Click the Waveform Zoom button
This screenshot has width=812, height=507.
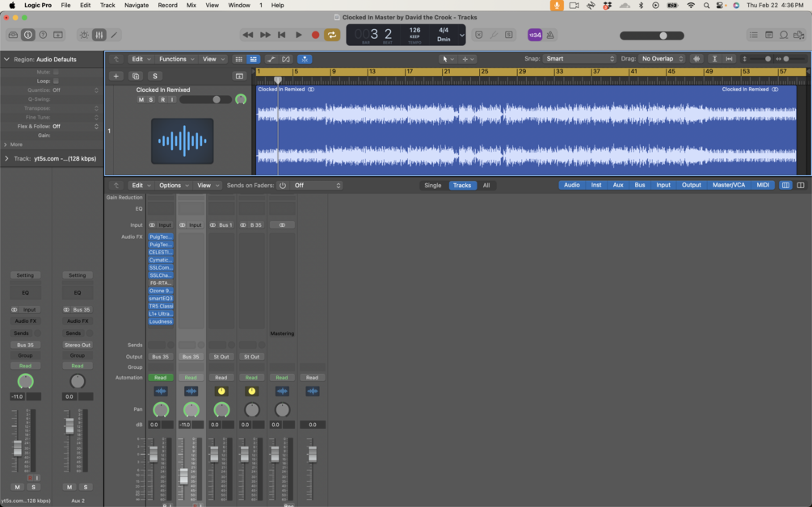click(697, 58)
